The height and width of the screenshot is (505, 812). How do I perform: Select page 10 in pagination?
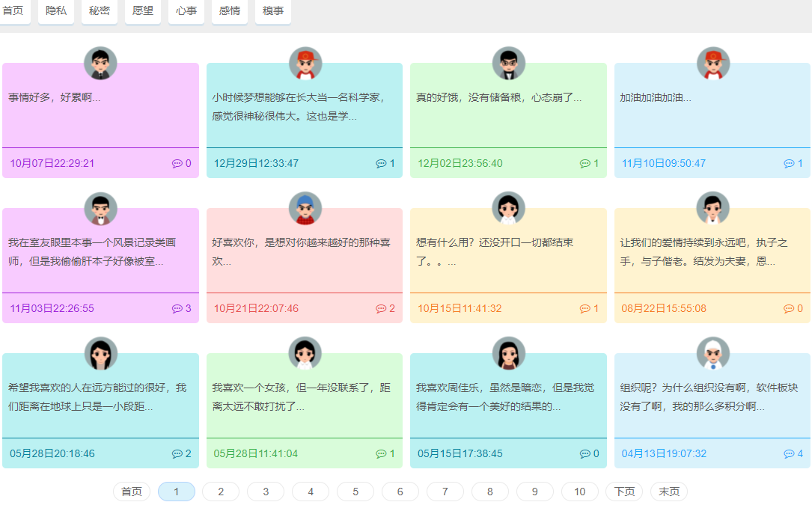[579, 492]
